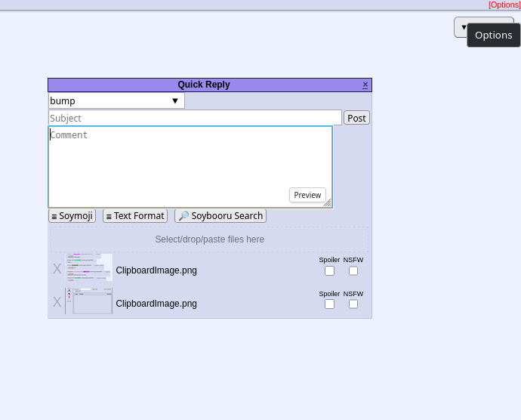Expand the bump dropdown
Viewport: 521px width, 420px height.
(116, 100)
